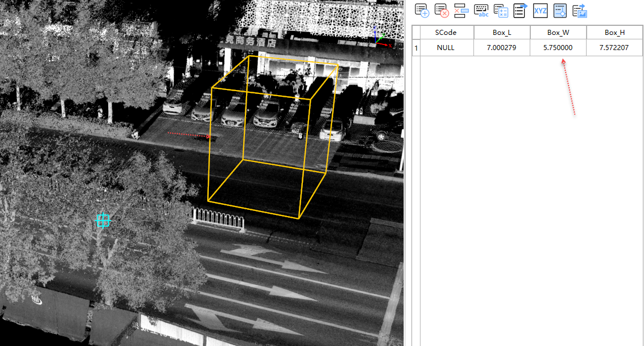Click the XYZ coordinates icon
This screenshot has height=346, width=644.
tap(540, 11)
